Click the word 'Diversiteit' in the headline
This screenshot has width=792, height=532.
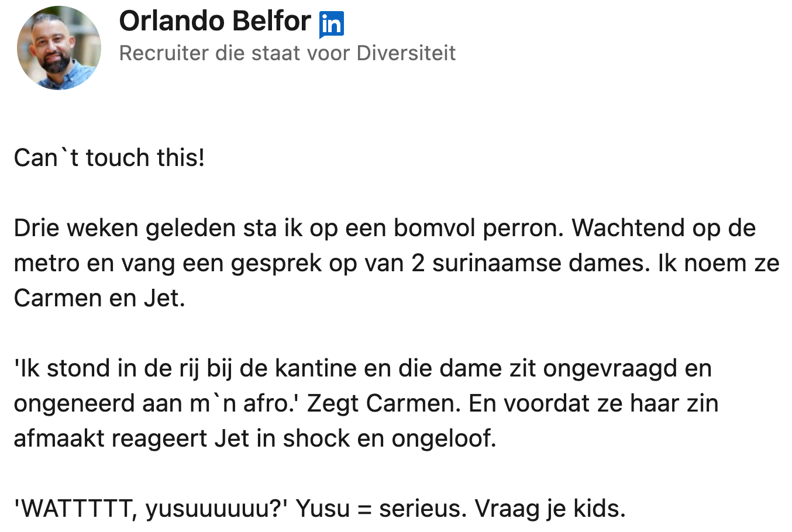[x=406, y=53]
